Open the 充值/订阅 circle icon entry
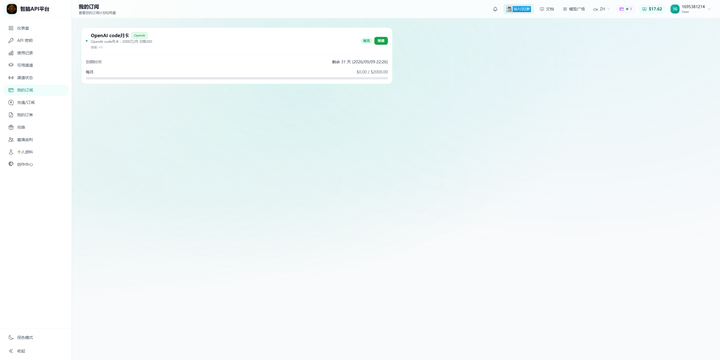720x360 pixels. tap(11, 102)
